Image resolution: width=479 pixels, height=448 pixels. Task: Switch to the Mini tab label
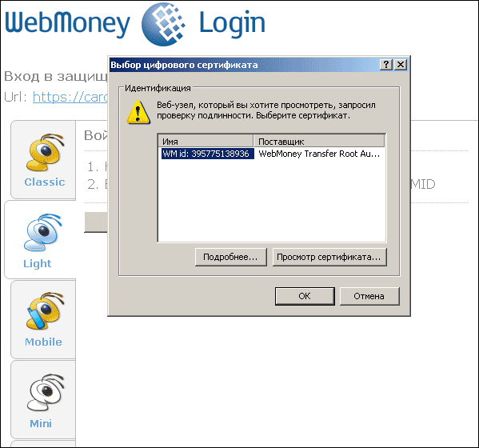(x=41, y=423)
